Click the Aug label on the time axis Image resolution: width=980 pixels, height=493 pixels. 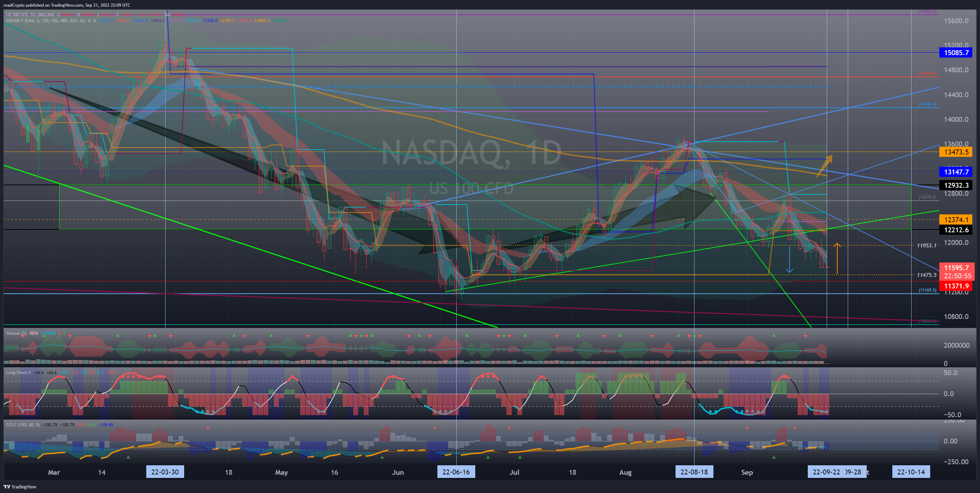(625, 472)
